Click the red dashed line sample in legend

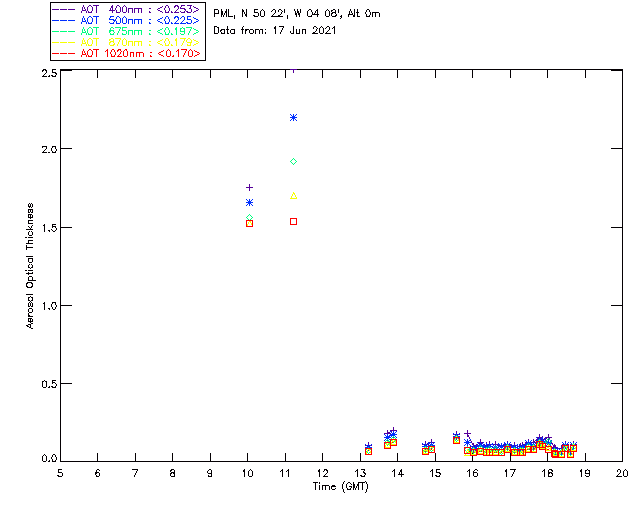point(64,53)
